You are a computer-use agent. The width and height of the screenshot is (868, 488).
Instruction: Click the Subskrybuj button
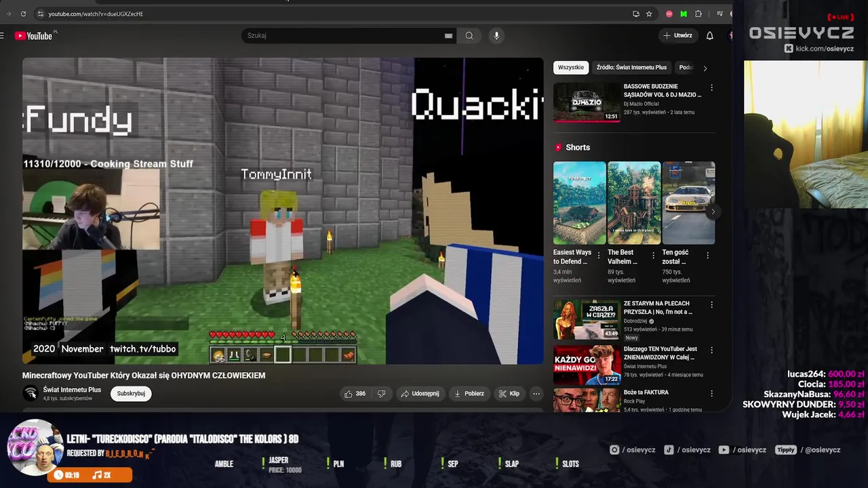131,394
